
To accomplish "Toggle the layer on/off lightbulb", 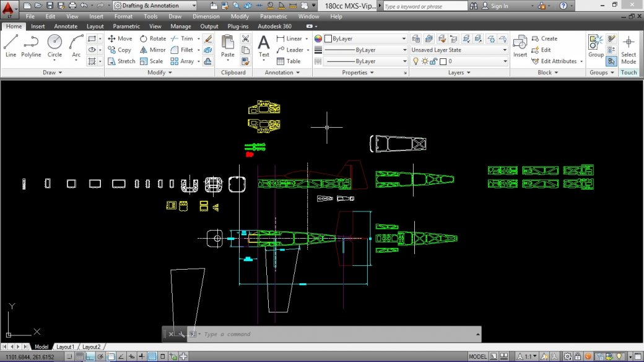I will pos(416,61).
